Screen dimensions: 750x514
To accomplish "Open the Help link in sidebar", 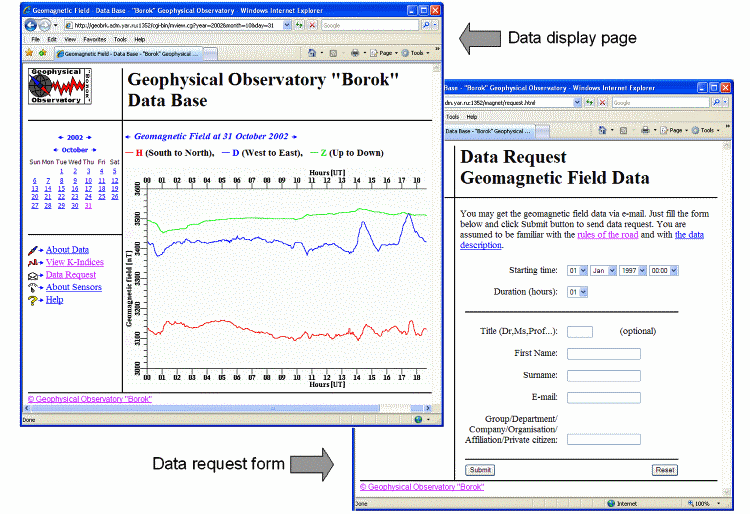I will [x=55, y=300].
